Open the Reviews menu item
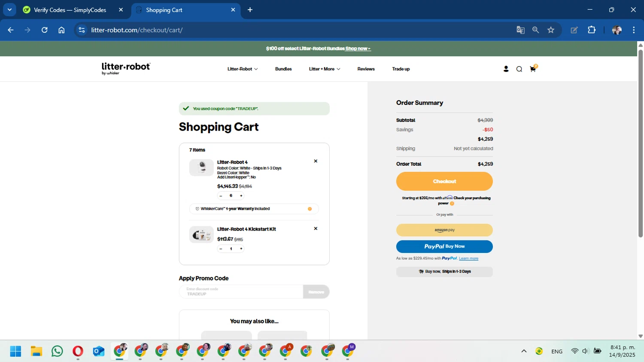The image size is (644, 362). point(366,69)
